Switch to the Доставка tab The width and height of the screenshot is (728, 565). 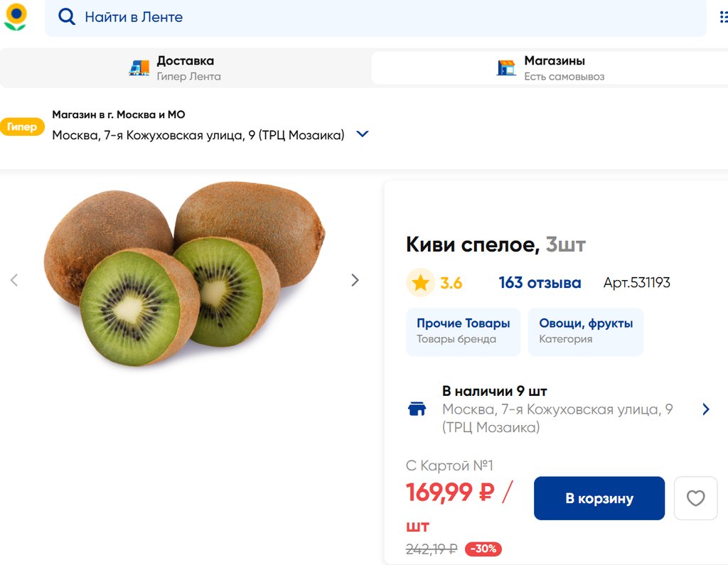[x=185, y=68]
